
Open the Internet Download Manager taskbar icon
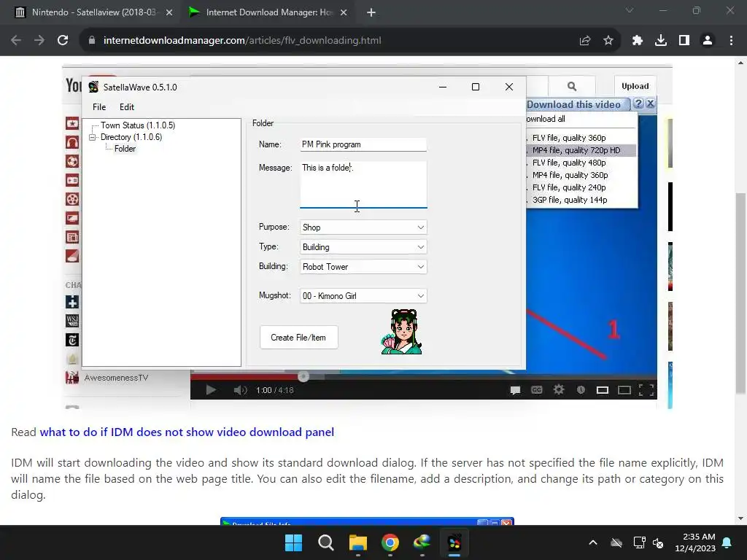click(x=422, y=542)
